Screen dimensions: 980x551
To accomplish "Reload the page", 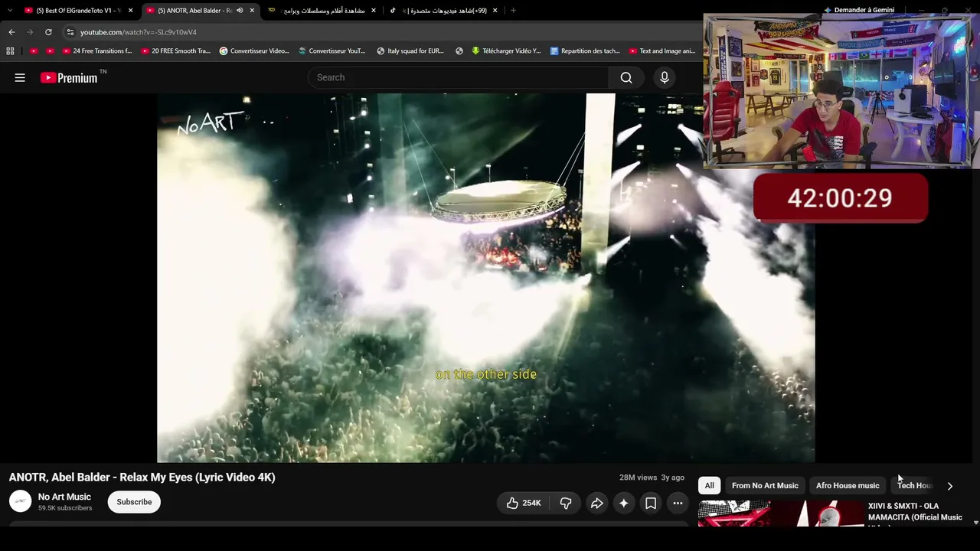I will coord(48,32).
